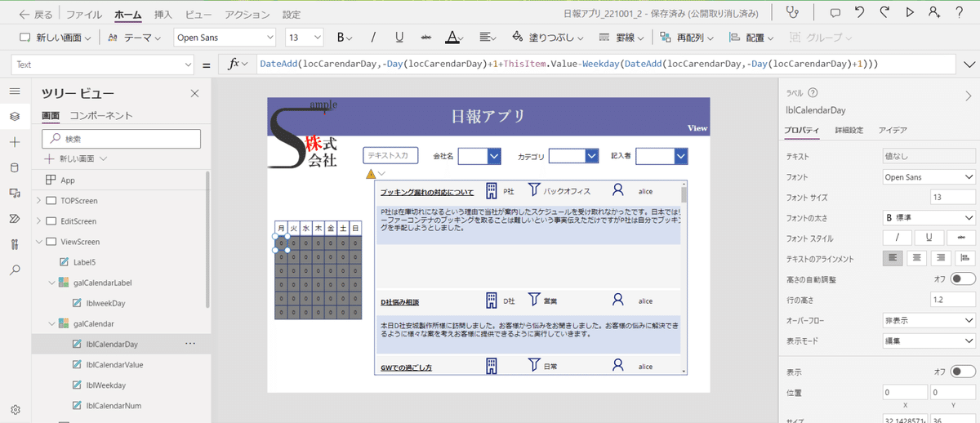Click the tree view search field
Viewport: 980px width, 423px height.
pos(121,139)
